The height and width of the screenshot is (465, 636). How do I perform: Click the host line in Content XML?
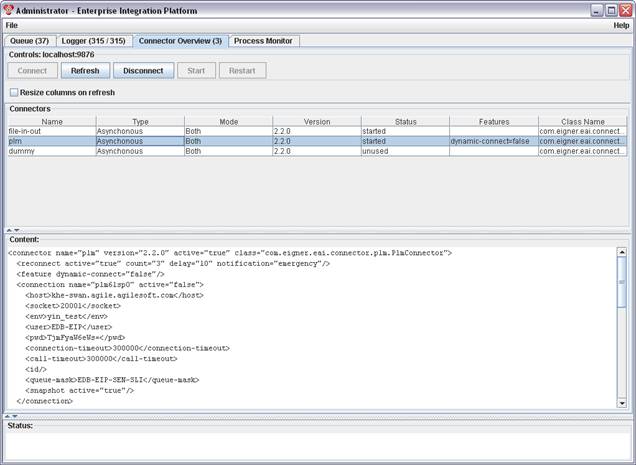(114, 295)
